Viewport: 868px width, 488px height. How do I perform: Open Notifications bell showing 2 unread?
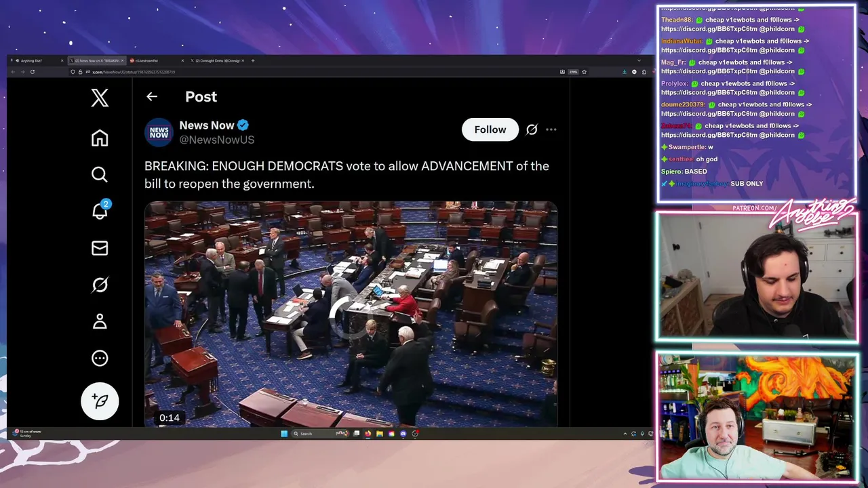coord(100,210)
